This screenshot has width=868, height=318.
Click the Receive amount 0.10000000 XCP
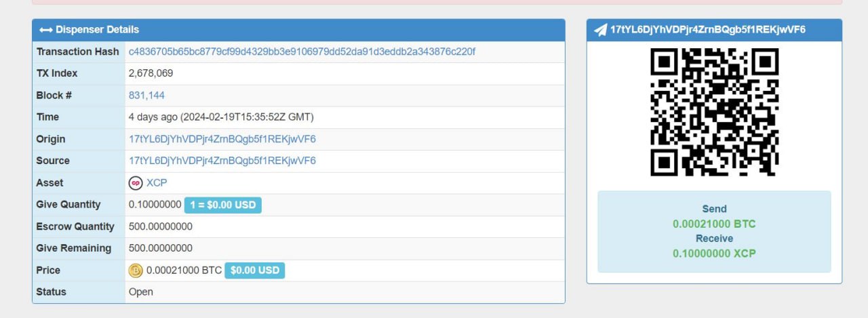coord(714,254)
